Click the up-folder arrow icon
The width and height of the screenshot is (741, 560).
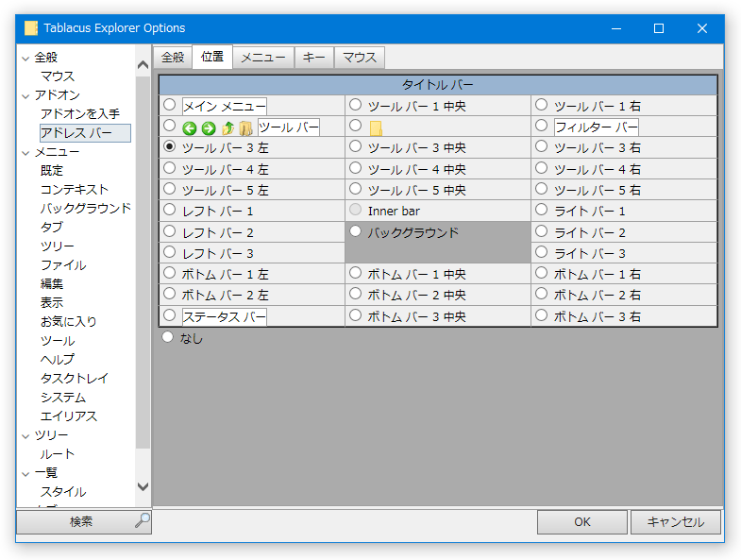227,128
